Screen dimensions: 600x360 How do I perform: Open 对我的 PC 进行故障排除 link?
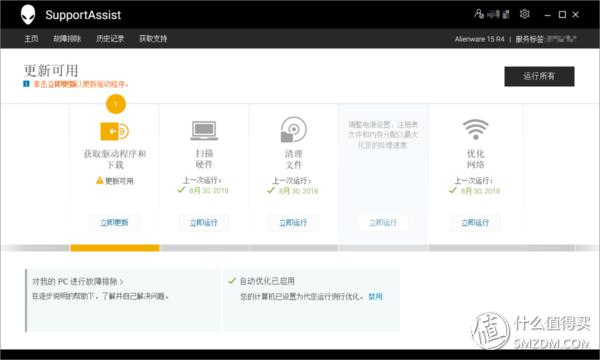(78, 282)
